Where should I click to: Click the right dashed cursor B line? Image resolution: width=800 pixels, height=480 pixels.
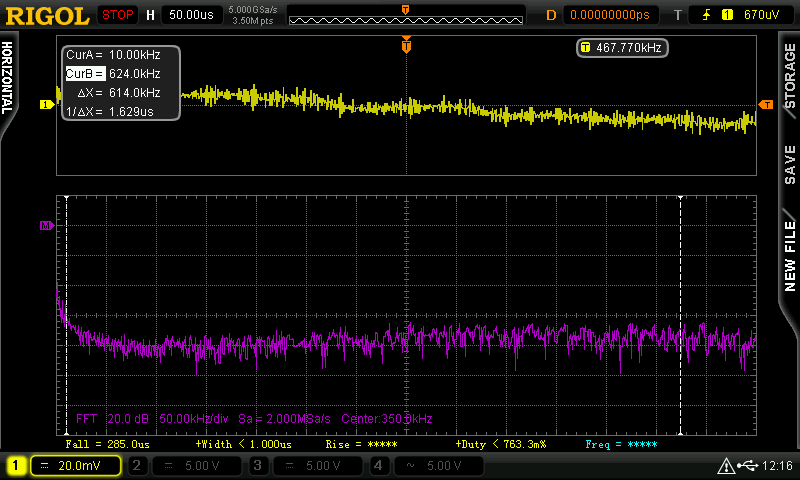click(x=680, y=315)
